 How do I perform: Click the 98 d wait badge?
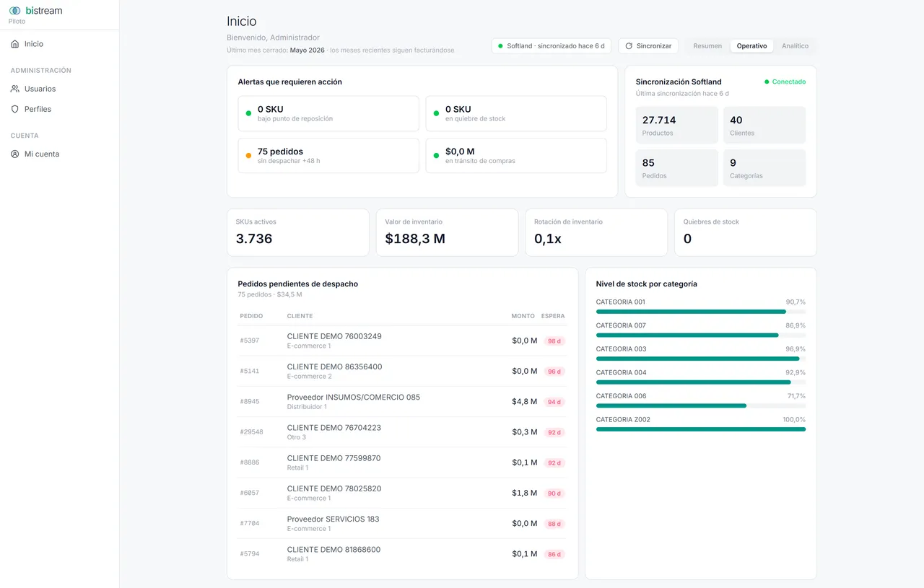554,341
